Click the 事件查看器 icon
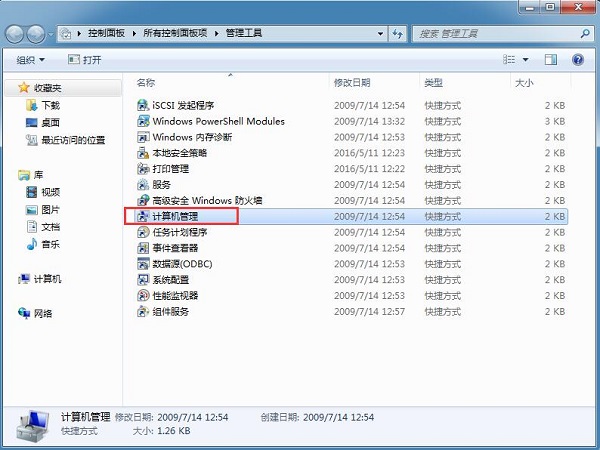The image size is (600, 450). pos(144,248)
